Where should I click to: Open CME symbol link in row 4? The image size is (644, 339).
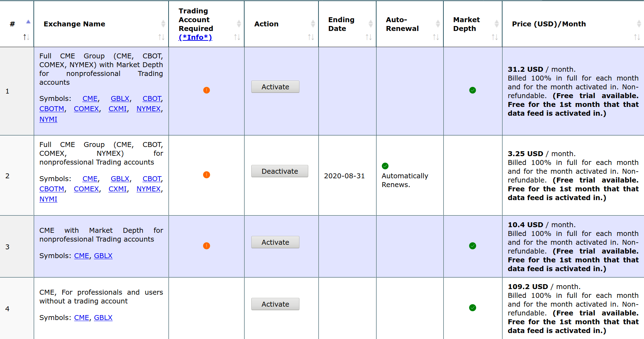coord(82,318)
